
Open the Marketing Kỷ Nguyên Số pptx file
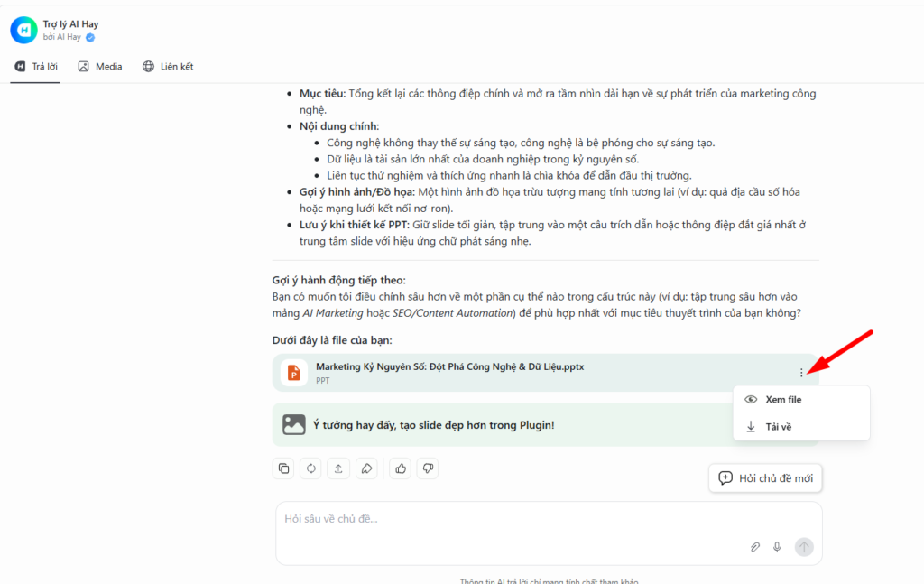546,373
